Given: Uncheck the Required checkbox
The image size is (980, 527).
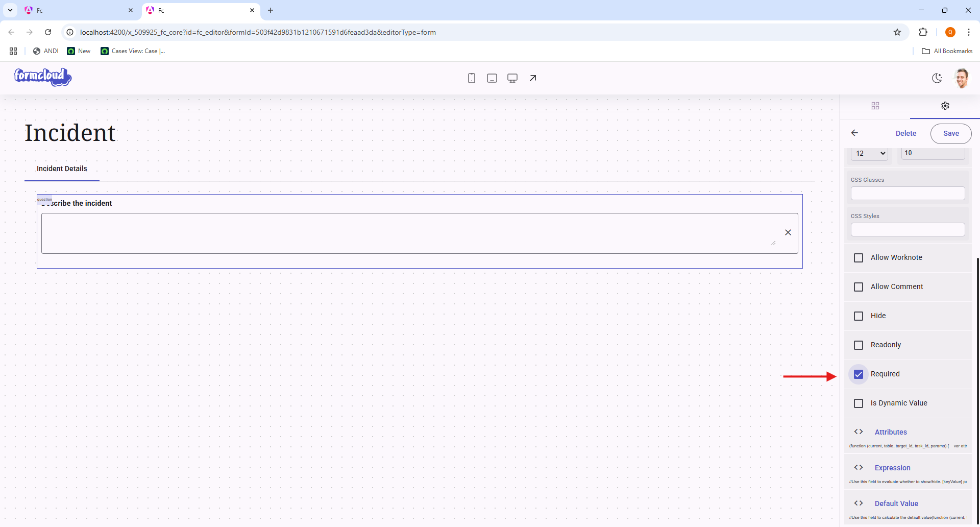Looking at the screenshot, I should (859, 374).
